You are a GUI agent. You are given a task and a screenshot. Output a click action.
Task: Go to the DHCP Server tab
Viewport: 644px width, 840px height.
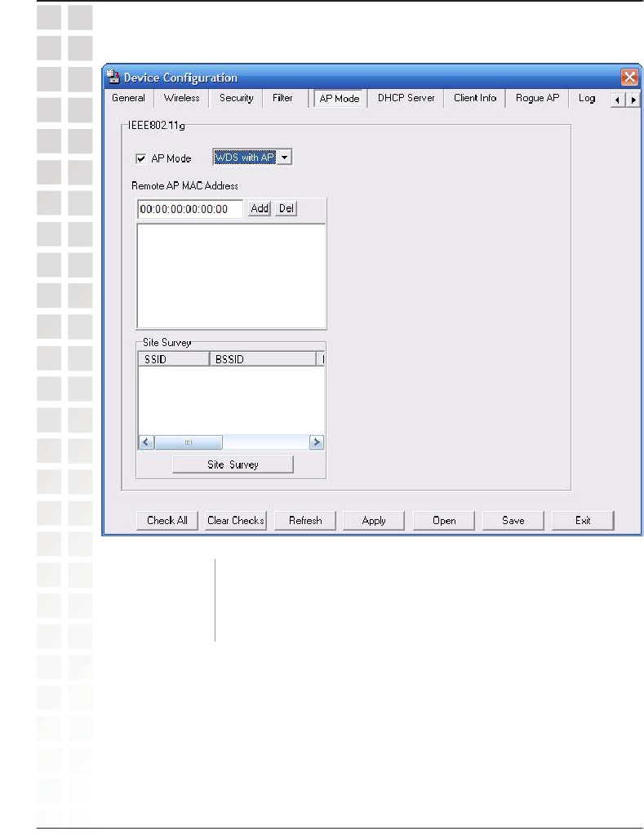pyautogui.click(x=406, y=98)
